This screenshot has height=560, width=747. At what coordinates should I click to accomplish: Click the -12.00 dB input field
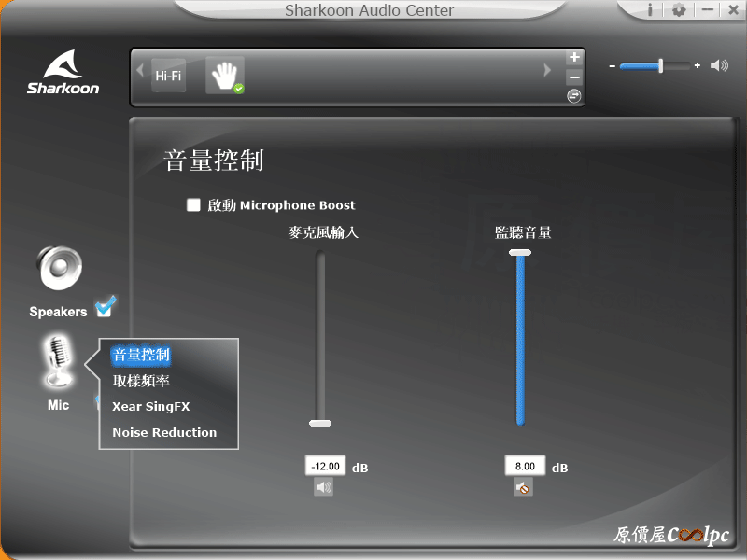tap(325, 466)
